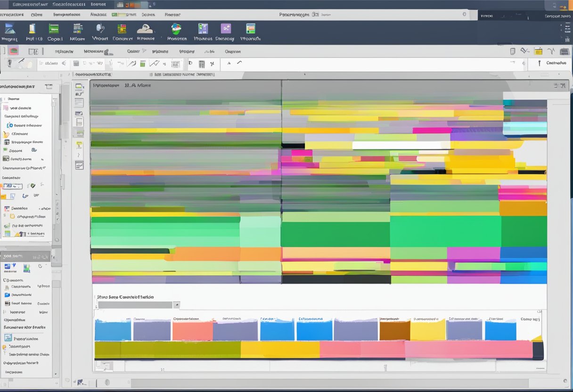The height and width of the screenshot is (392, 573).
Task: Click the colorful grid chart ribbon icon
Action: [122, 29]
